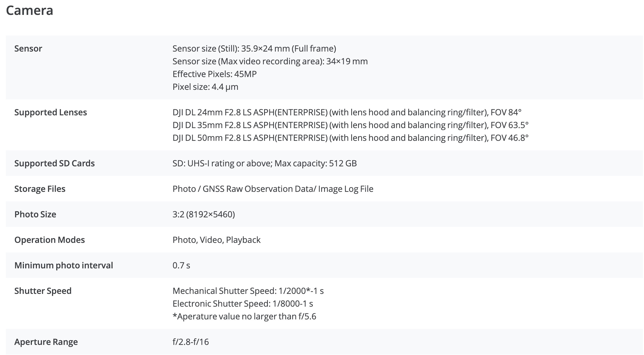Click the DJI DL 50mm lens entry
This screenshot has height=355, width=644.
click(x=350, y=138)
